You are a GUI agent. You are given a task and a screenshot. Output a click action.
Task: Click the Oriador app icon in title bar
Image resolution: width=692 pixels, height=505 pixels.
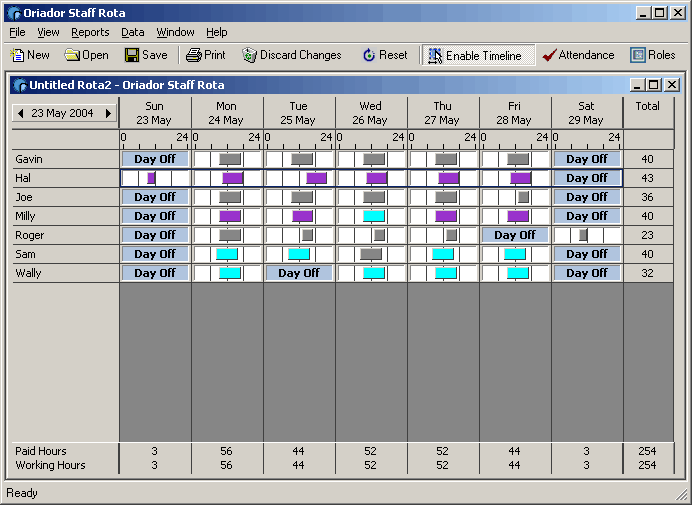point(15,13)
